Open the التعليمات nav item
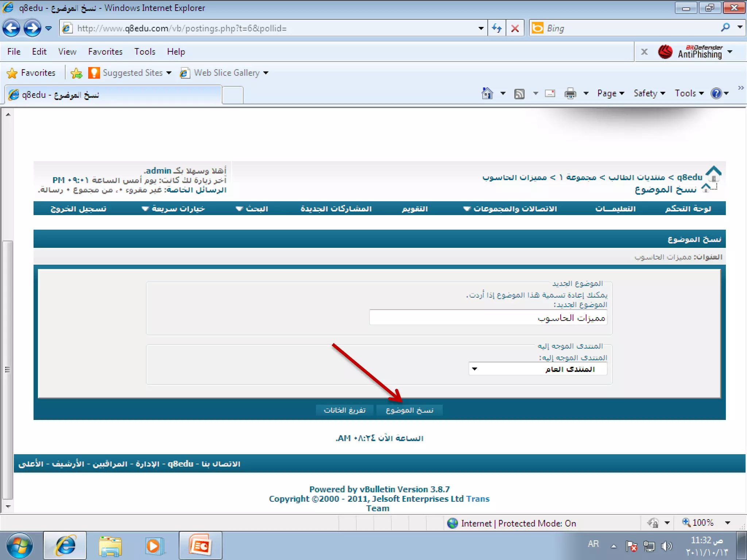This screenshot has height=560, width=747. 615,209
